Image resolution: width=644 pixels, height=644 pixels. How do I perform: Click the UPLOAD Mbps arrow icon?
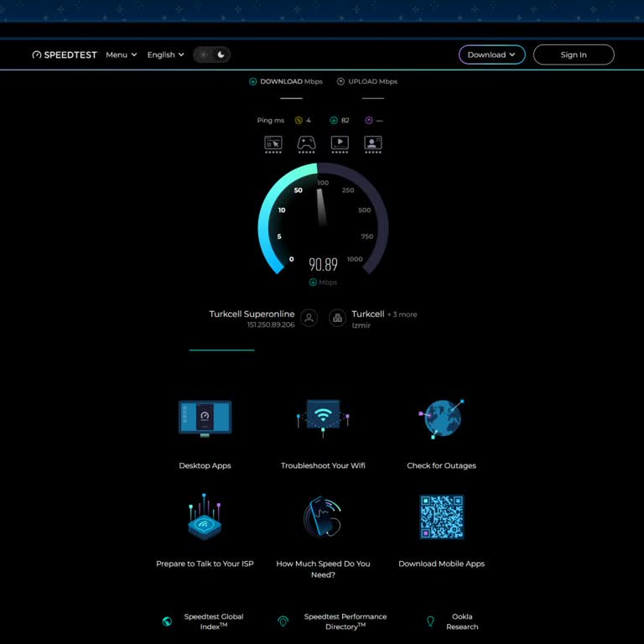340,81
